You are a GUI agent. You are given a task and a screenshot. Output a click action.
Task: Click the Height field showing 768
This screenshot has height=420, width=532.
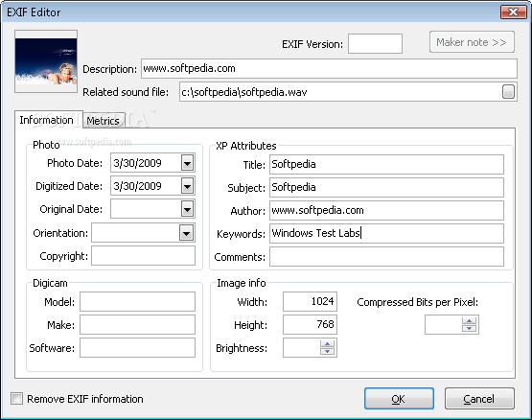coord(310,325)
